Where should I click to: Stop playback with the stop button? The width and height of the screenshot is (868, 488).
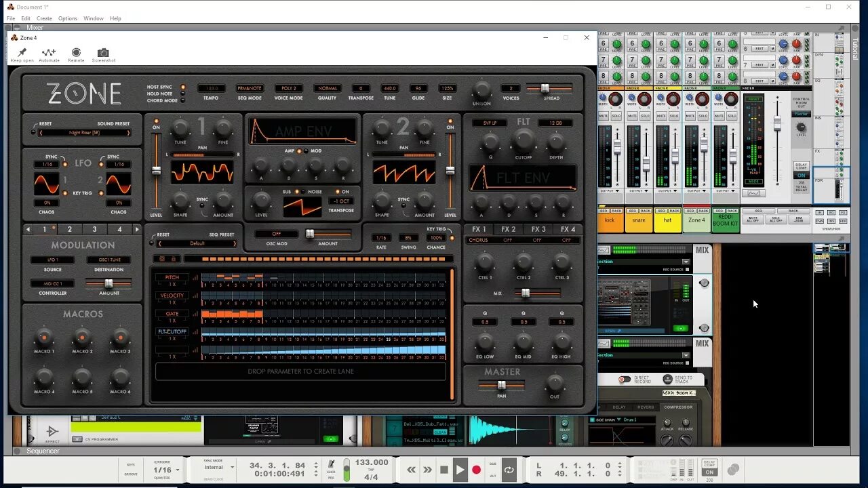pos(444,470)
